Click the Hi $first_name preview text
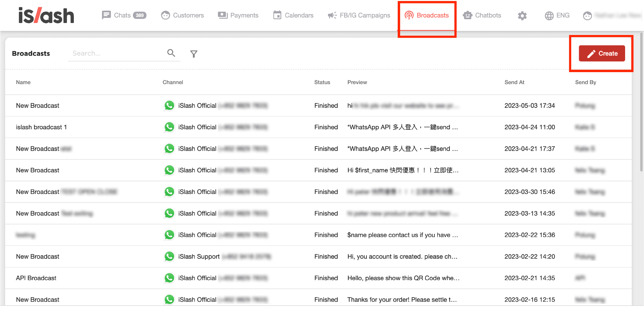Viewport: 644px width, 310px height. click(x=403, y=170)
